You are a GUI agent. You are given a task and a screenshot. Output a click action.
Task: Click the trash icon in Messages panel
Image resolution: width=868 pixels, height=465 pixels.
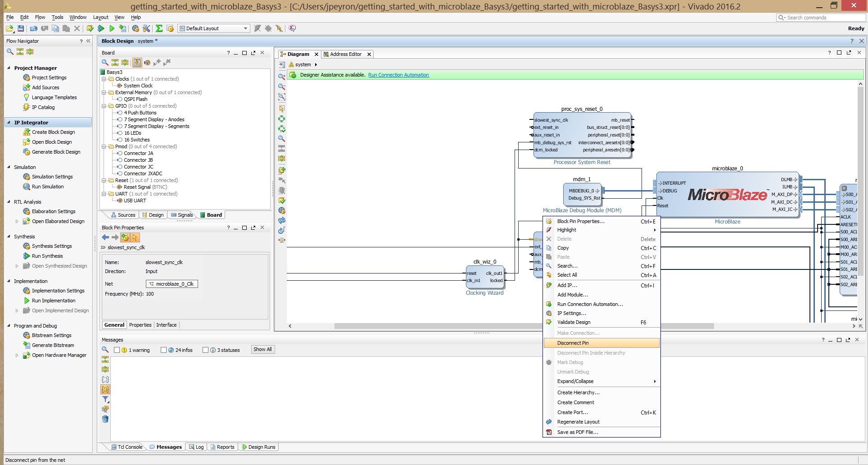click(x=105, y=419)
